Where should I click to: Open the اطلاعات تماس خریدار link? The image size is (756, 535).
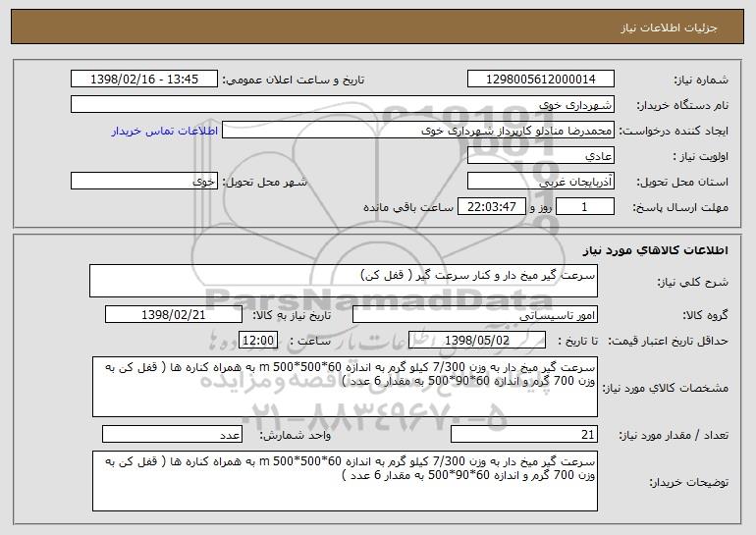tap(165, 132)
